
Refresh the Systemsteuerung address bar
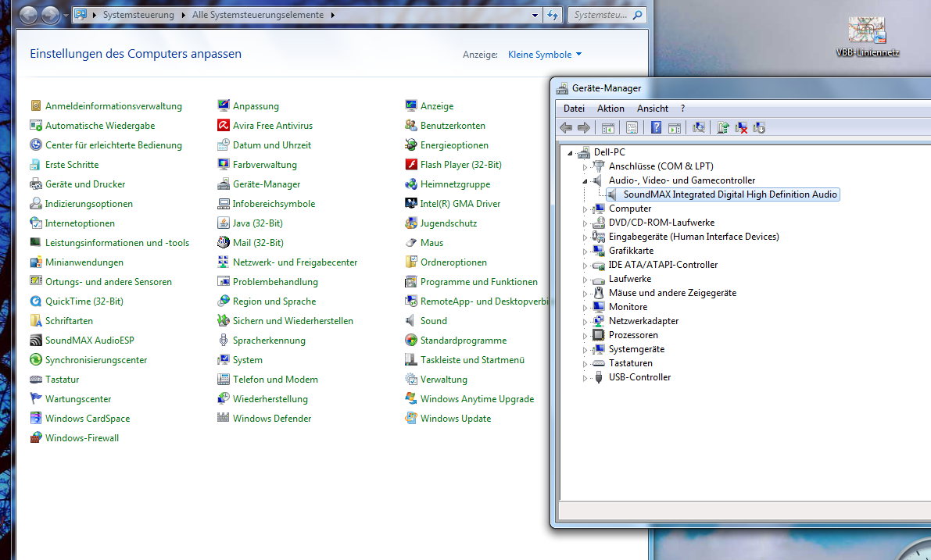553,15
